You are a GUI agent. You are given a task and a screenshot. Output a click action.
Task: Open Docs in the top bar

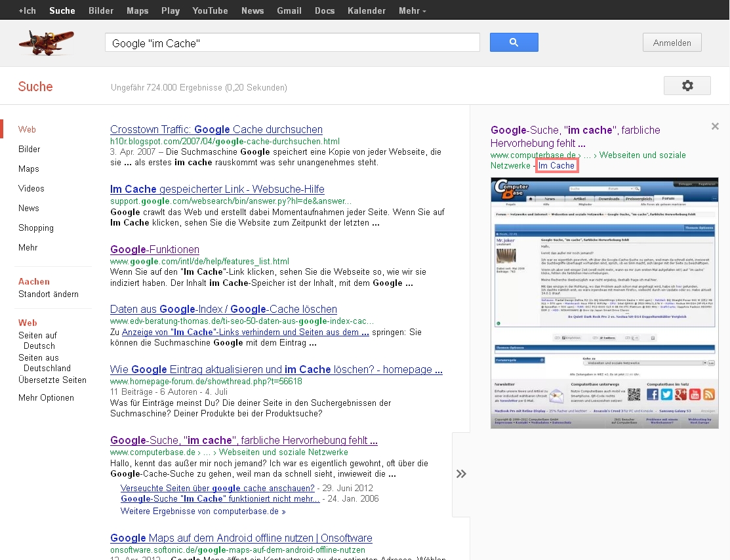pos(325,10)
